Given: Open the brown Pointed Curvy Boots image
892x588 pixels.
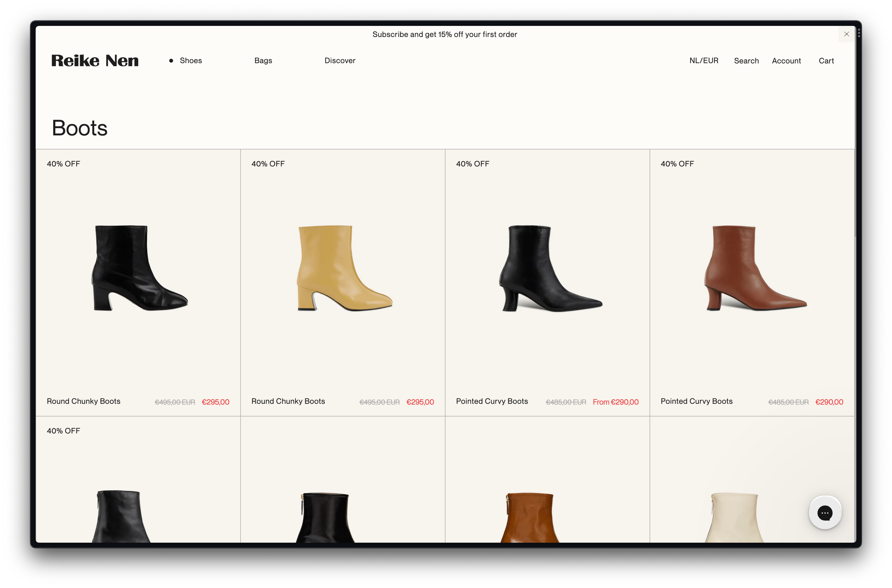Looking at the screenshot, I should (x=752, y=268).
